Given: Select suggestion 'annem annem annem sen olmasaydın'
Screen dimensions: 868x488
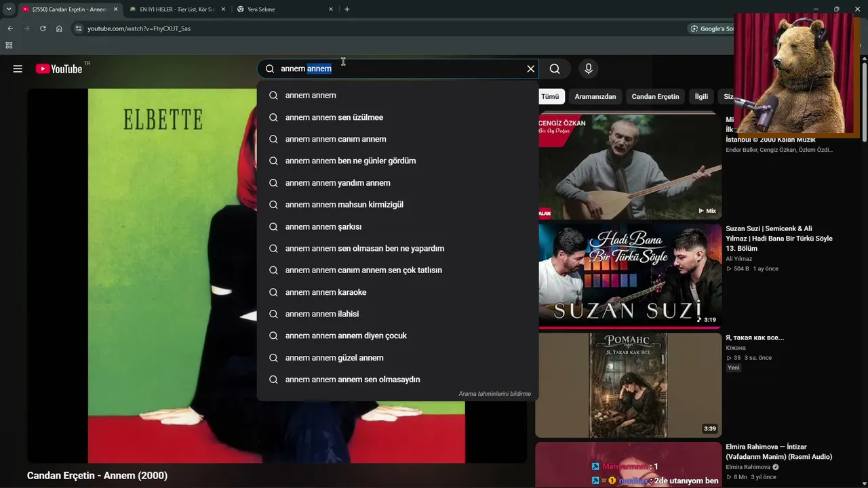Looking at the screenshot, I should point(397,380).
